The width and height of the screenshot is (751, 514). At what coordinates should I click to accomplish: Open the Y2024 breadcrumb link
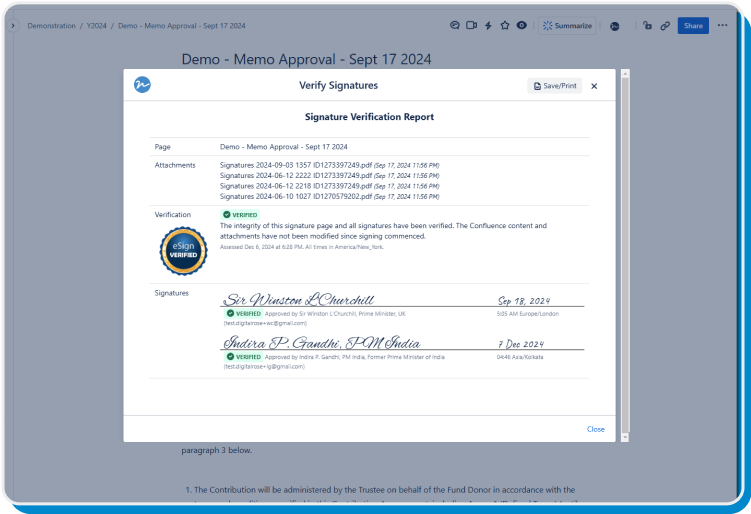pyautogui.click(x=96, y=26)
